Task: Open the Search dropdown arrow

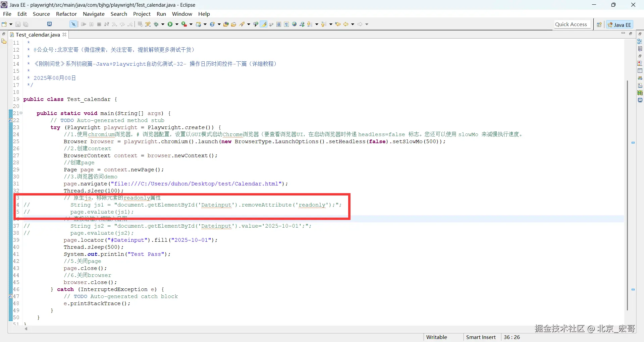Action: (249, 24)
